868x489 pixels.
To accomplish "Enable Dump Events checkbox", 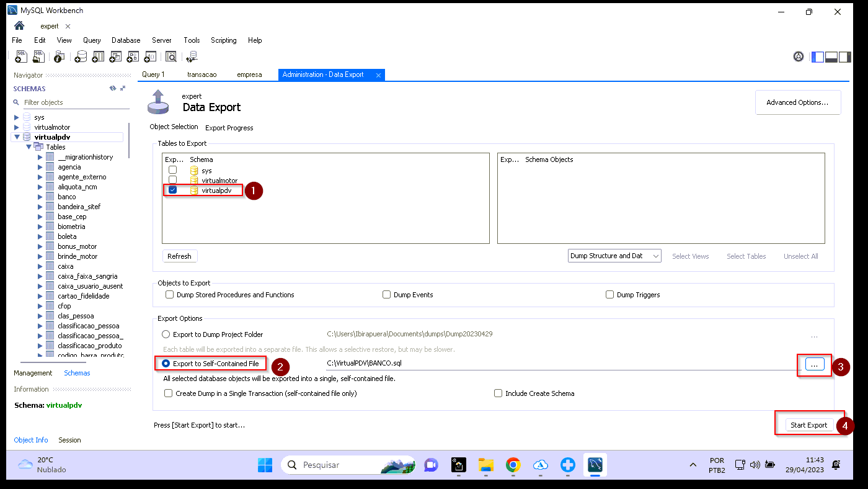I will click(x=386, y=295).
